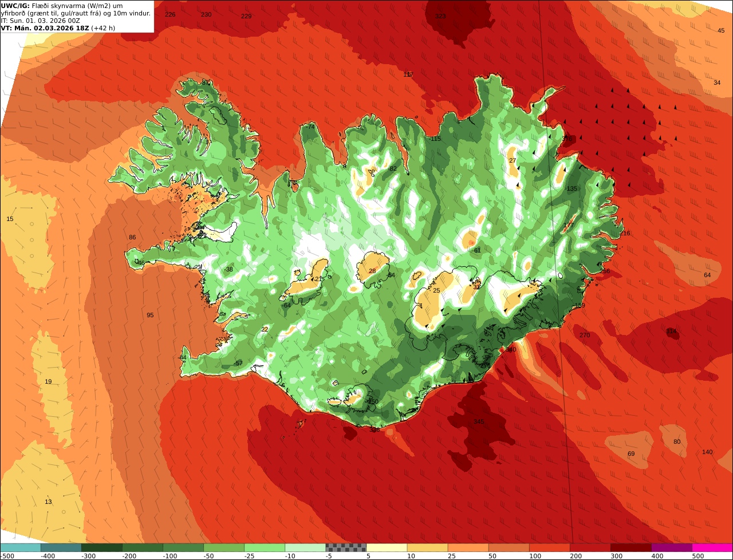Viewport: 733px width, 560px height.
Task: Click the light teal -500 to -400 legend swatch
Action: click(21, 547)
